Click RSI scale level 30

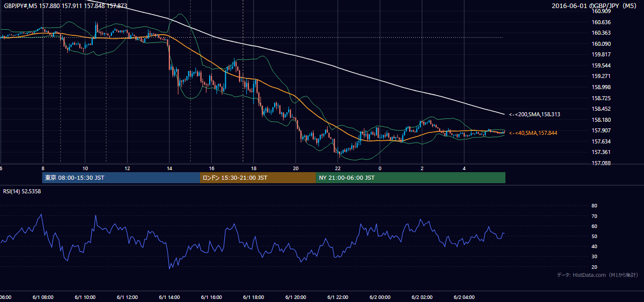(594, 257)
